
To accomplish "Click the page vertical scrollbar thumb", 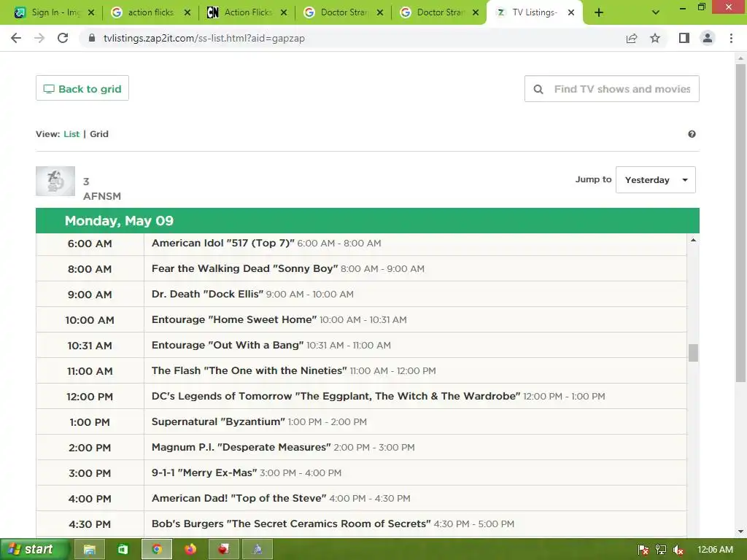I will point(740,223).
